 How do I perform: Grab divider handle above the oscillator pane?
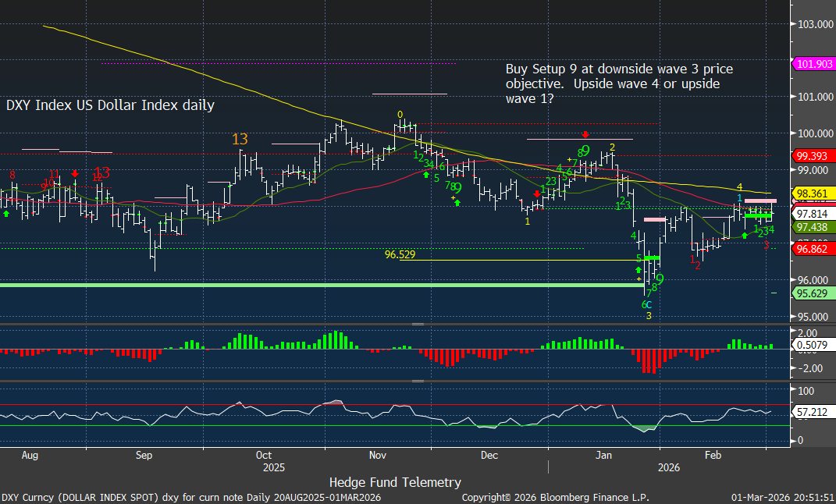tap(418, 381)
